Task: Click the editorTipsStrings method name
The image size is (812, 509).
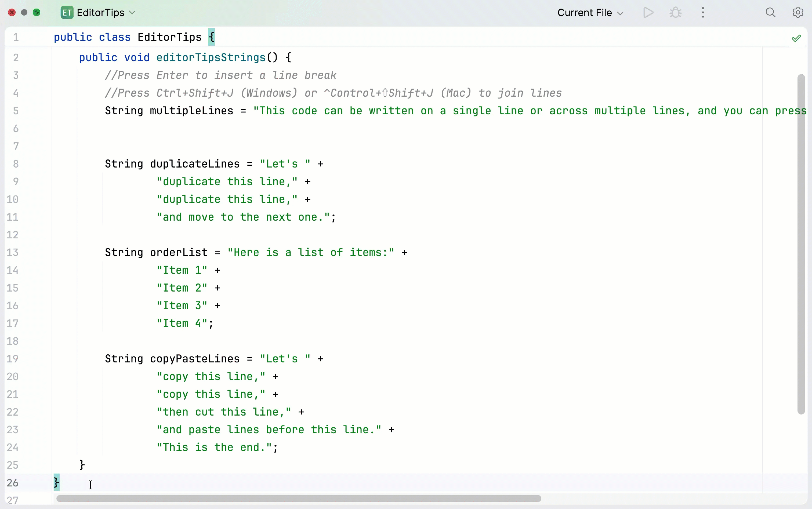Action: click(211, 57)
